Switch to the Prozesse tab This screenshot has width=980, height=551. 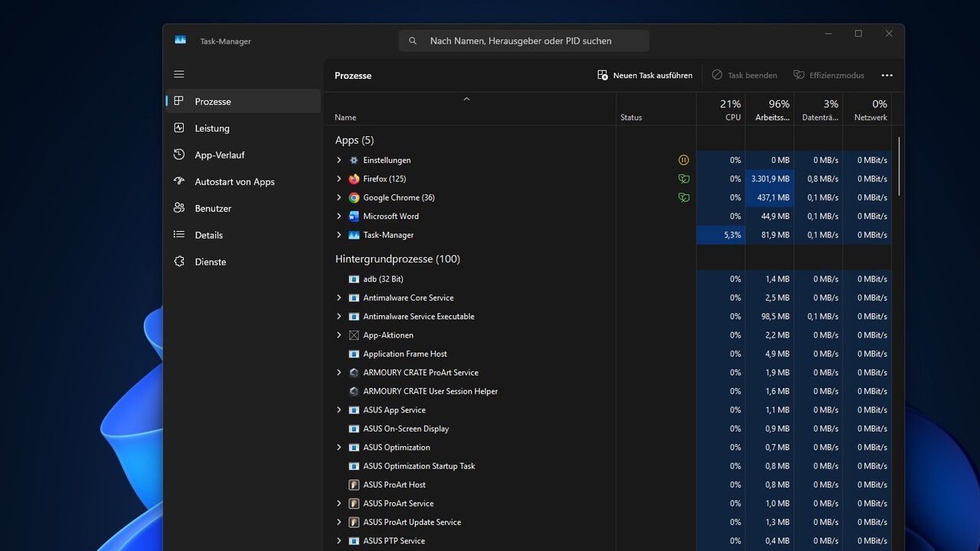[213, 101]
